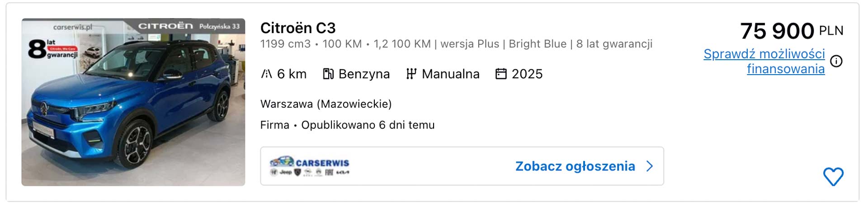
Task: Click the manual gearbox icon
Action: (x=411, y=74)
